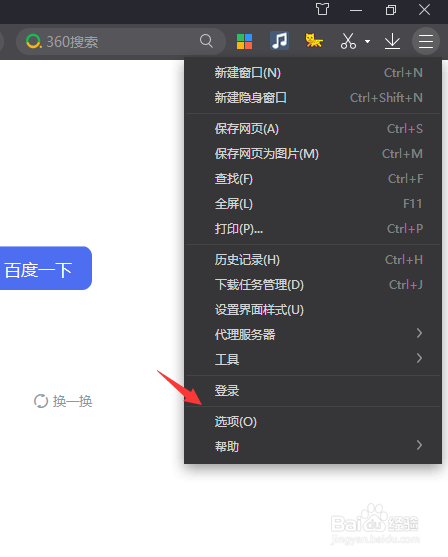Expand the 工具 submenu
This screenshot has height=557, width=448.
click(313, 359)
